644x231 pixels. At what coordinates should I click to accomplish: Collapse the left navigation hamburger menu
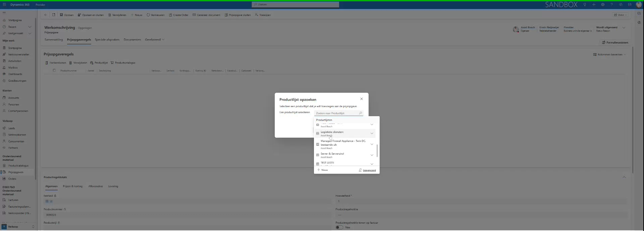click(4, 13)
